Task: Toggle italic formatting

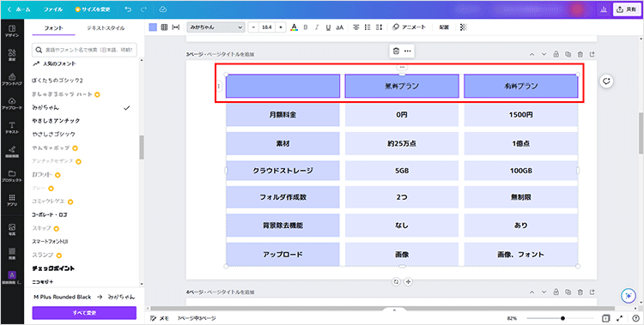Action: [317, 27]
